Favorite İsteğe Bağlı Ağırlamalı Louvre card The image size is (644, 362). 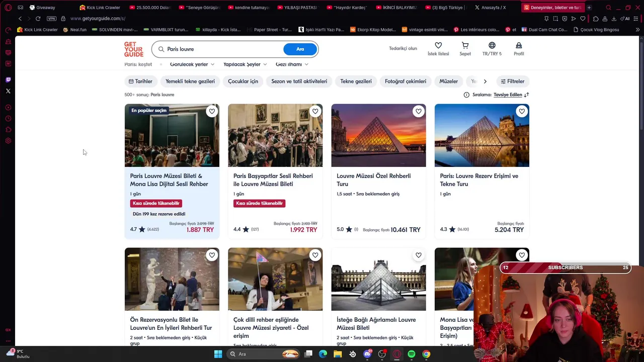pos(419,255)
